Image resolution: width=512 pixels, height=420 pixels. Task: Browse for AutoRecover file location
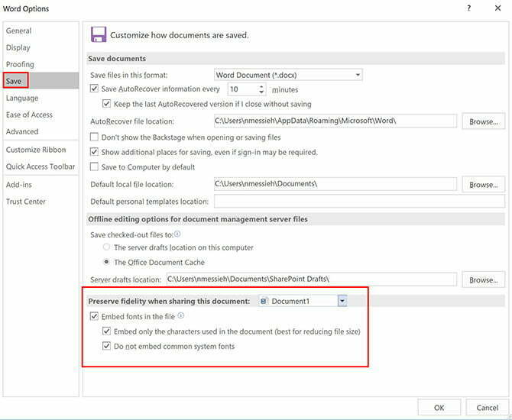(x=483, y=121)
